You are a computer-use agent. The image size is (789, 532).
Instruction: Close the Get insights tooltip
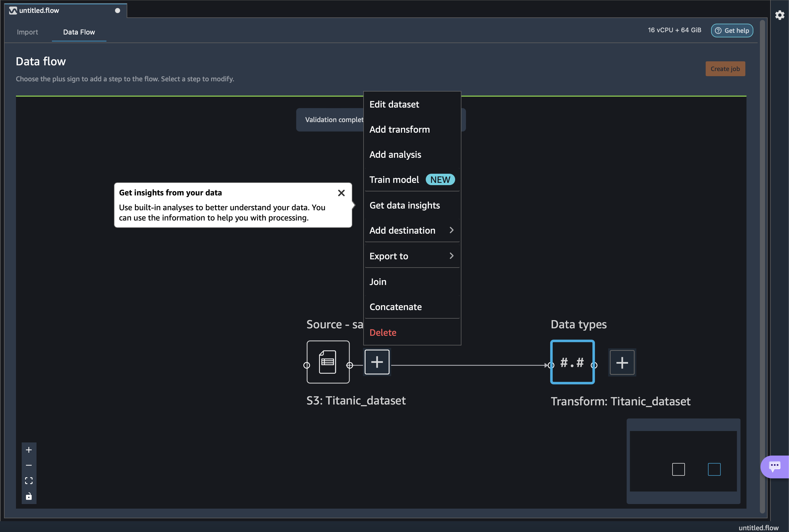click(341, 193)
